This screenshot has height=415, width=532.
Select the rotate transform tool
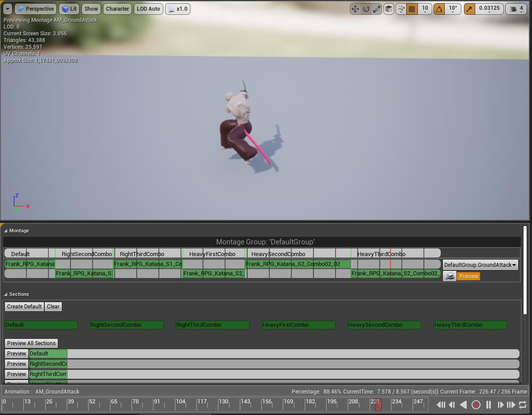(366, 9)
